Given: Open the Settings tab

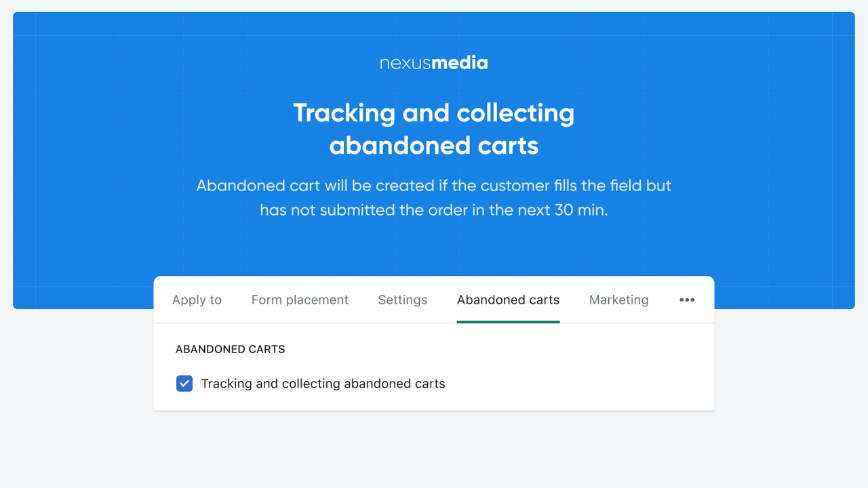Looking at the screenshot, I should tap(402, 300).
